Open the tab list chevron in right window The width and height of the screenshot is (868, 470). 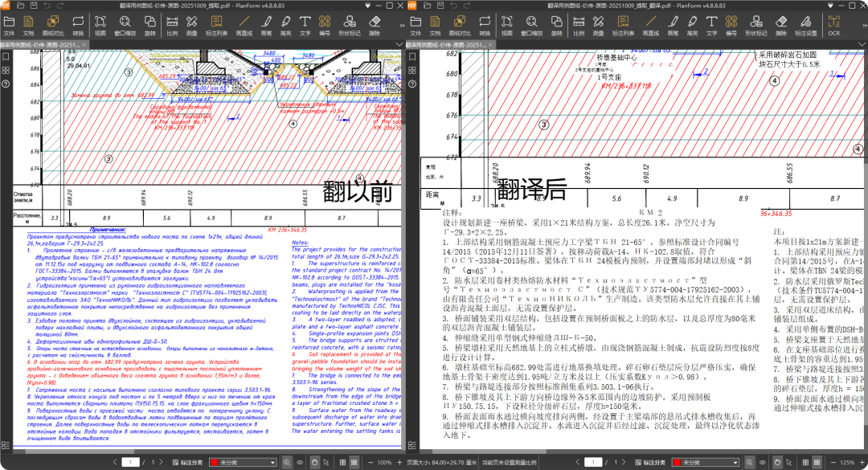pyautogui.click(x=861, y=45)
